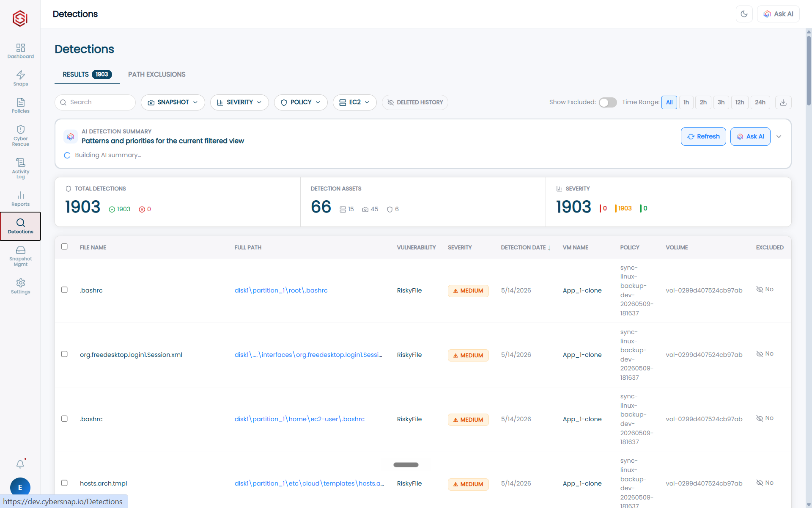Image resolution: width=812 pixels, height=508 pixels.
Task: Click the excluded eye icon for the ec2-user .bashrc row
Action: point(760,418)
